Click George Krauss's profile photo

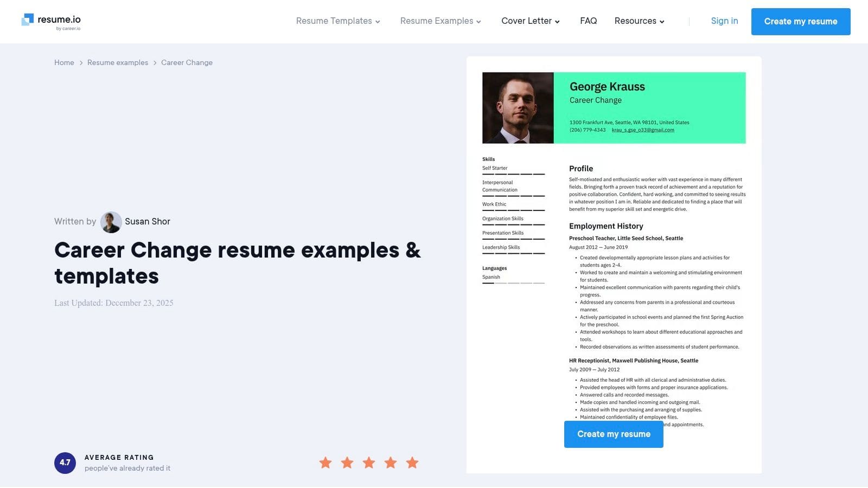518,107
